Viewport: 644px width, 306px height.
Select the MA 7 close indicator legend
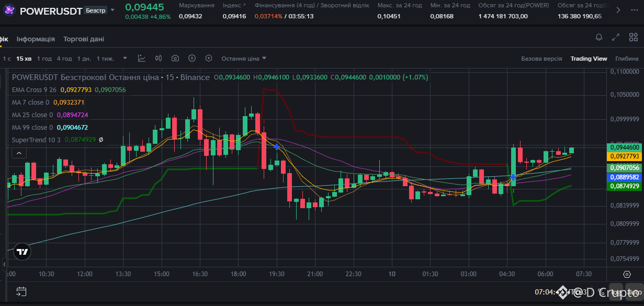pos(31,102)
